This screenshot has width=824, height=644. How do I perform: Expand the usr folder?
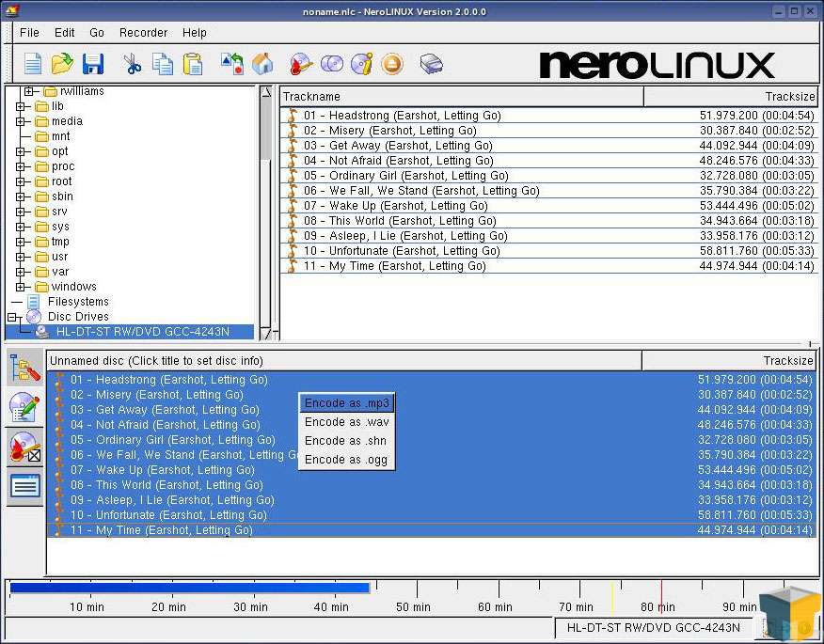click(20, 257)
